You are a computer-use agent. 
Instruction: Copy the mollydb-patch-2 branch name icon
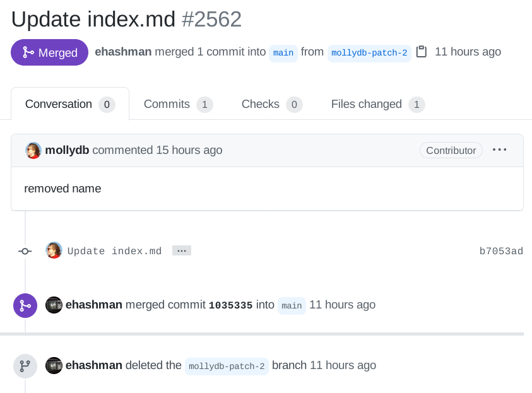(421, 52)
